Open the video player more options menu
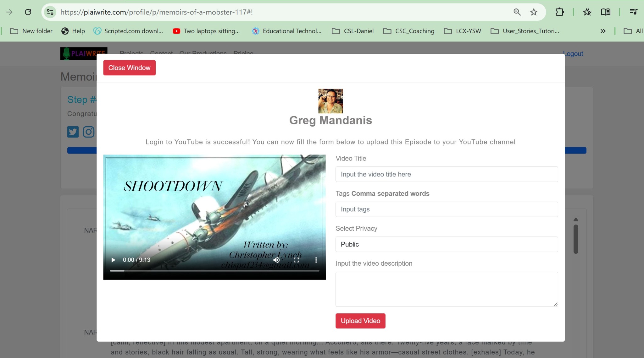The height and width of the screenshot is (358, 644). pyautogui.click(x=316, y=260)
